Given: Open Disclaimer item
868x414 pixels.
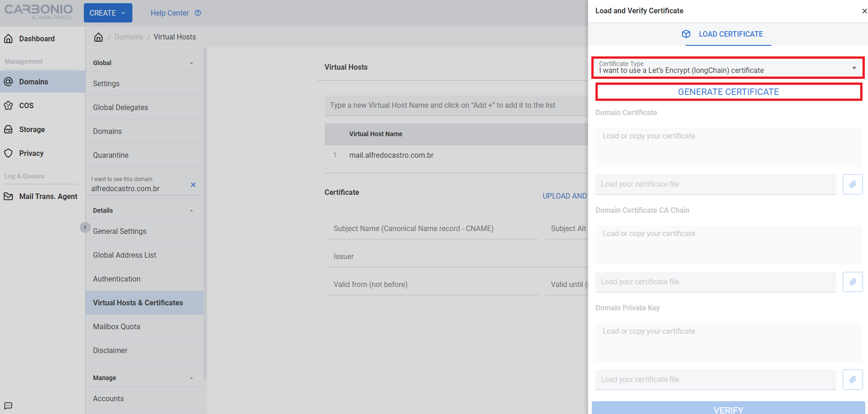Looking at the screenshot, I should [x=144, y=351].
